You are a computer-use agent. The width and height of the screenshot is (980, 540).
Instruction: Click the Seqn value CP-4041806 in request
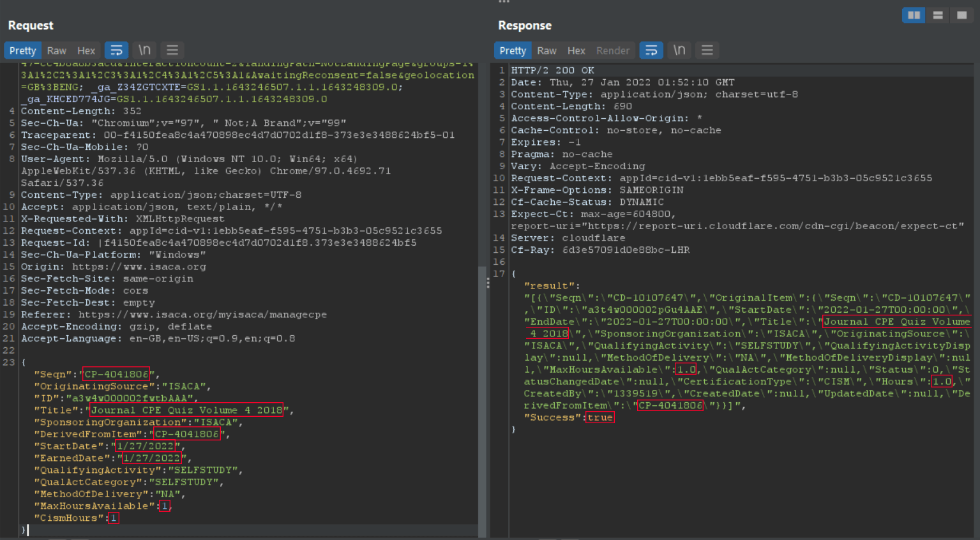pyautogui.click(x=117, y=374)
